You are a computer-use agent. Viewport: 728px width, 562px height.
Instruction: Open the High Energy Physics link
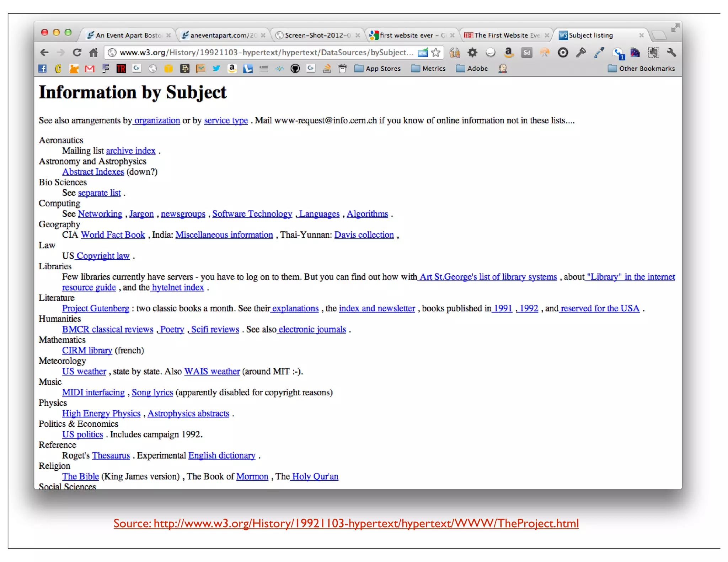coord(101,414)
